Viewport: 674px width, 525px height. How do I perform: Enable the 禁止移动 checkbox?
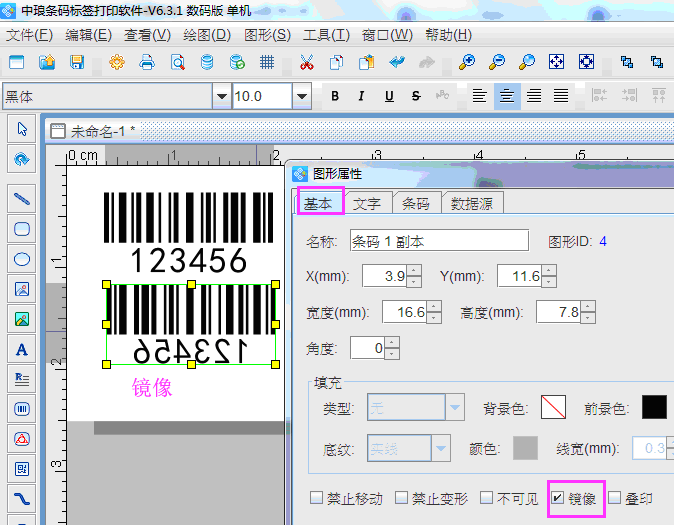tap(317, 498)
